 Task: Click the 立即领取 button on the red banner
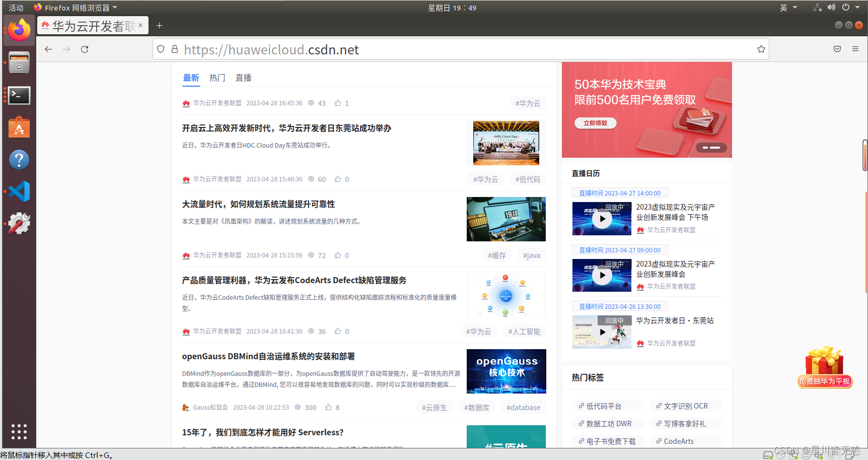click(595, 123)
